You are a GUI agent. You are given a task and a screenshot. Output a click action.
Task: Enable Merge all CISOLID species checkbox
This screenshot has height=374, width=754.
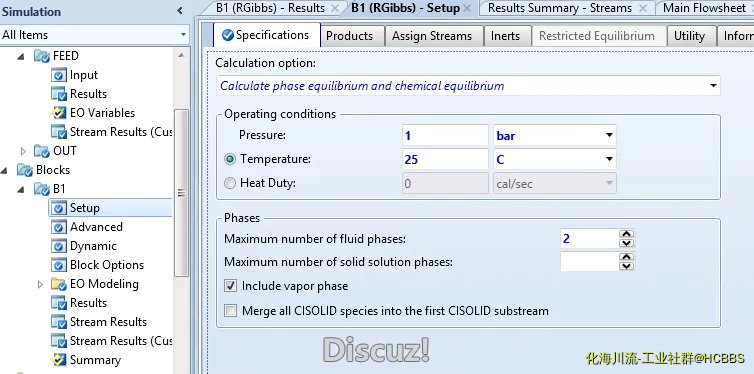[x=231, y=311]
